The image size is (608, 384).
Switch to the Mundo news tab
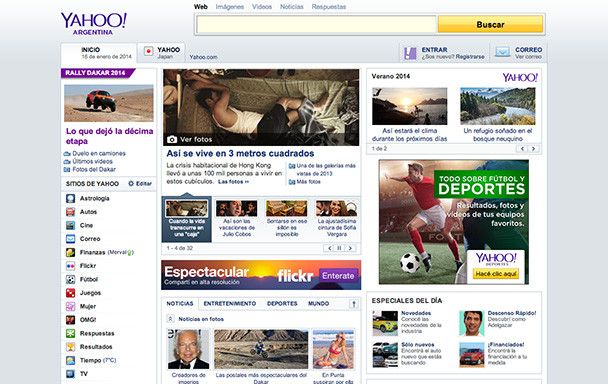pos(318,304)
